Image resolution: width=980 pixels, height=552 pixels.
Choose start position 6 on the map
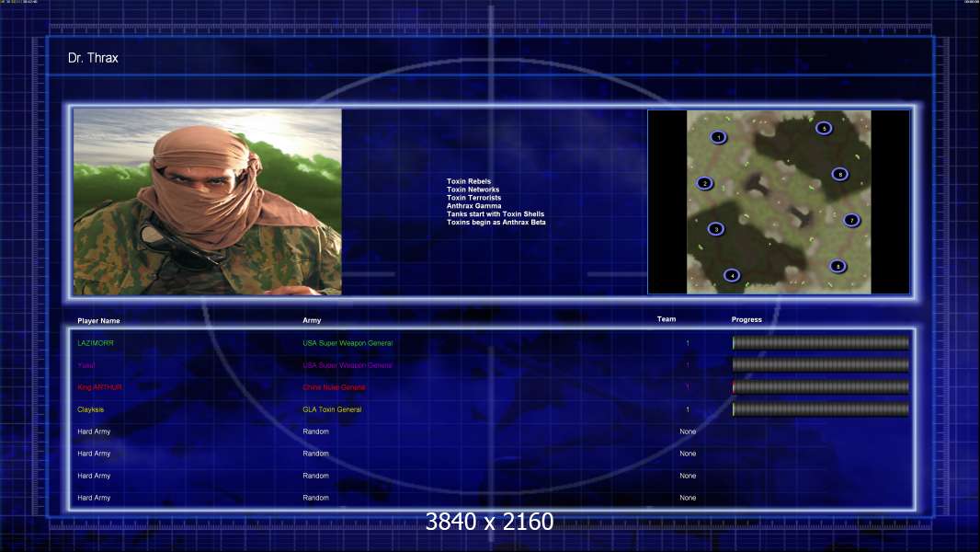840,175
